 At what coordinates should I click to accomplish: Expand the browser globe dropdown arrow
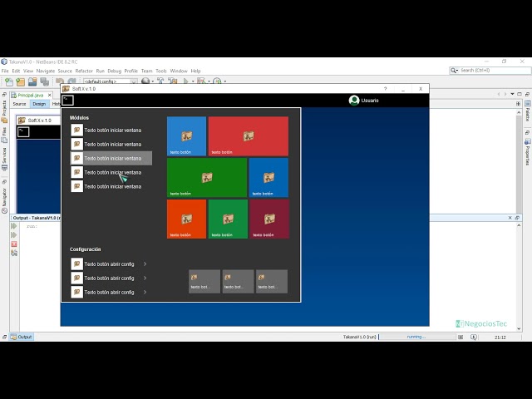point(153,81)
